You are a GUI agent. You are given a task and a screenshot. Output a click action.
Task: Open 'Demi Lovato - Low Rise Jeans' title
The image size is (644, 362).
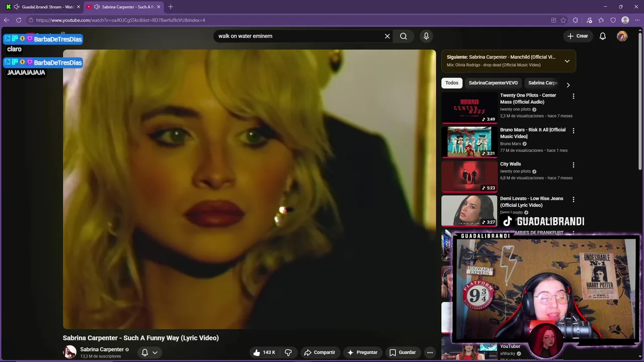(532, 202)
